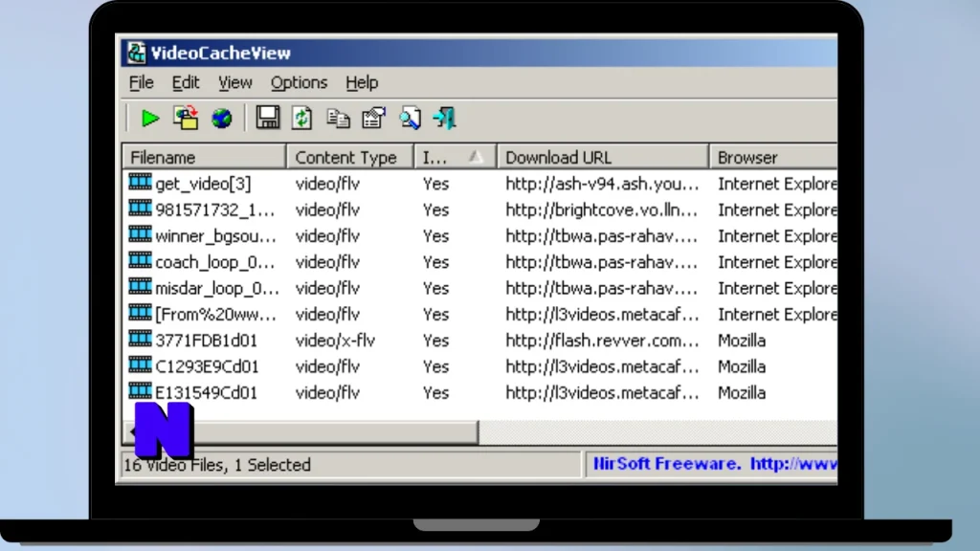980x551 pixels.
Task: Select the 981571732_1... file row
Action: tap(480, 209)
